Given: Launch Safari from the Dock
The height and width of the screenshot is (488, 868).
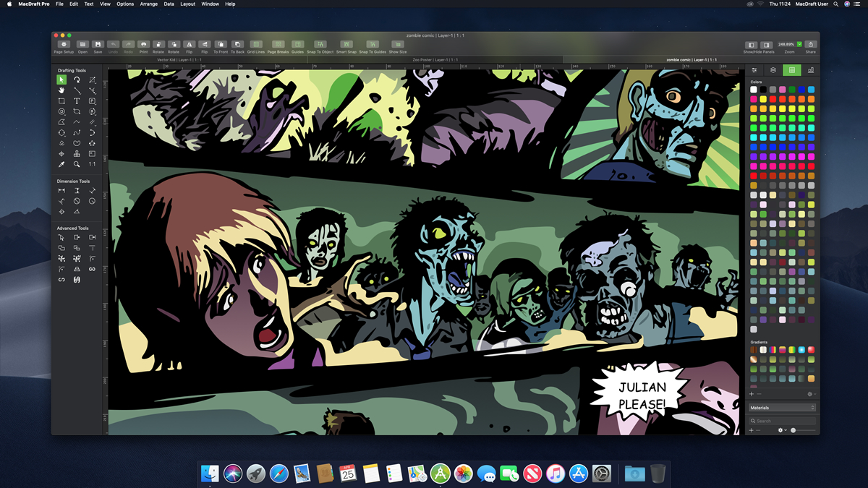Looking at the screenshot, I should (x=278, y=474).
